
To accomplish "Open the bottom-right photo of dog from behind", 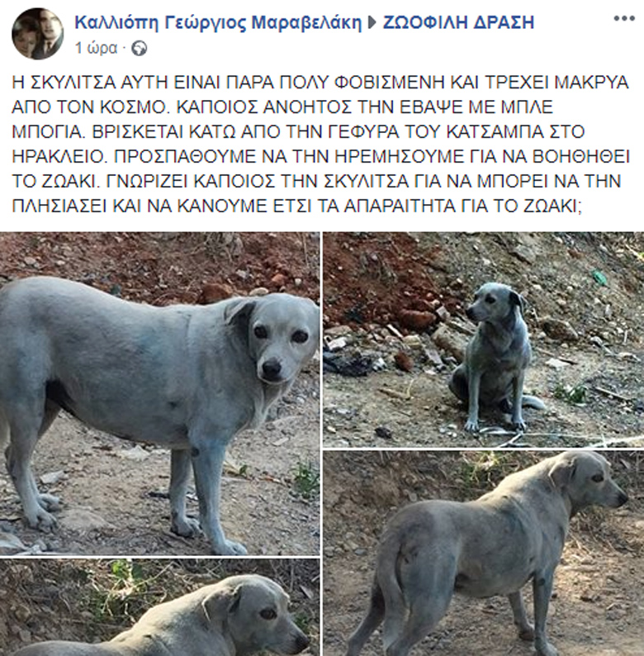I will [x=484, y=553].
